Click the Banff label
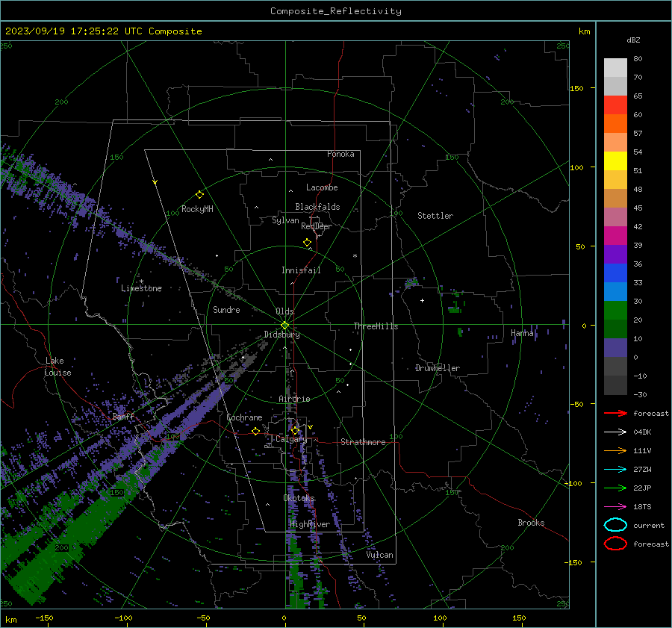The height and width of the screenshot is (628, 672). (123, 416)
